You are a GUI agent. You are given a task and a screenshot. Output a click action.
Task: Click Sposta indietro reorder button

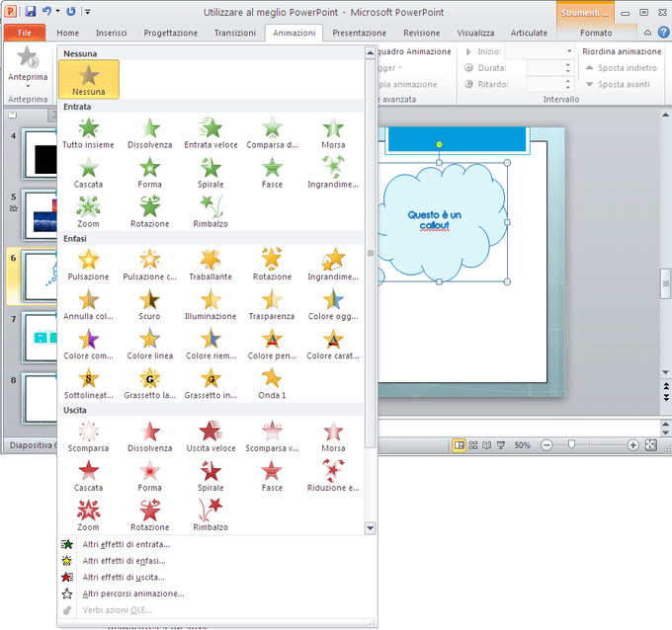click(x=621, y=68)
